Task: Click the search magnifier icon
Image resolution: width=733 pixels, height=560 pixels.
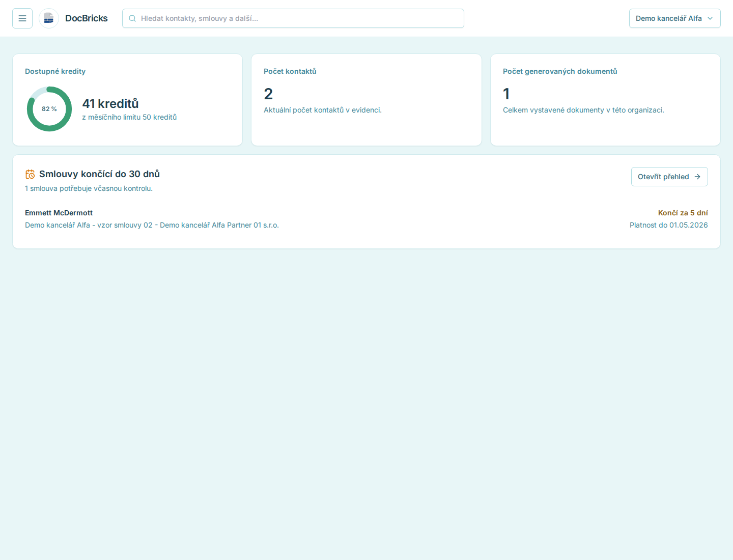Action: (x=132, y=18)
